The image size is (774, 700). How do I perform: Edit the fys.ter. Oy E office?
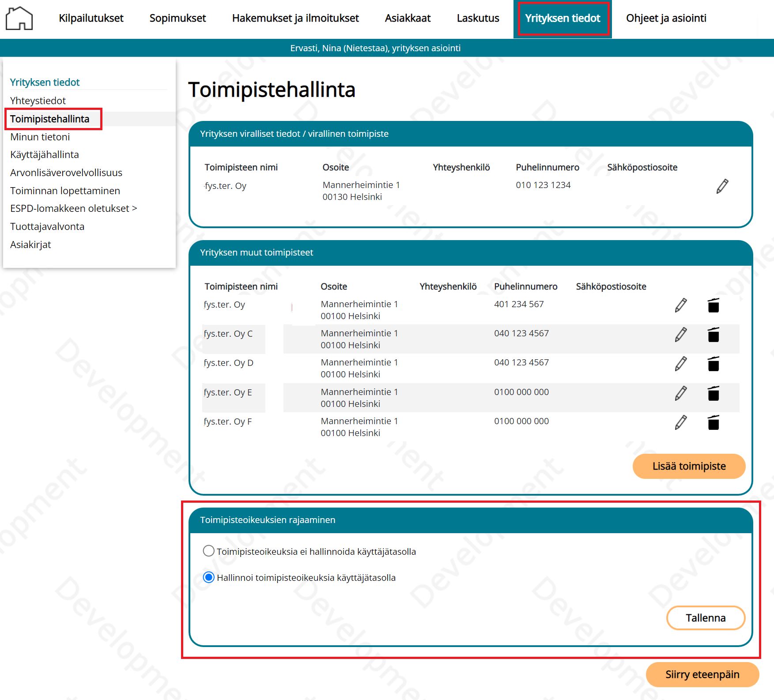tap(681, 393)
